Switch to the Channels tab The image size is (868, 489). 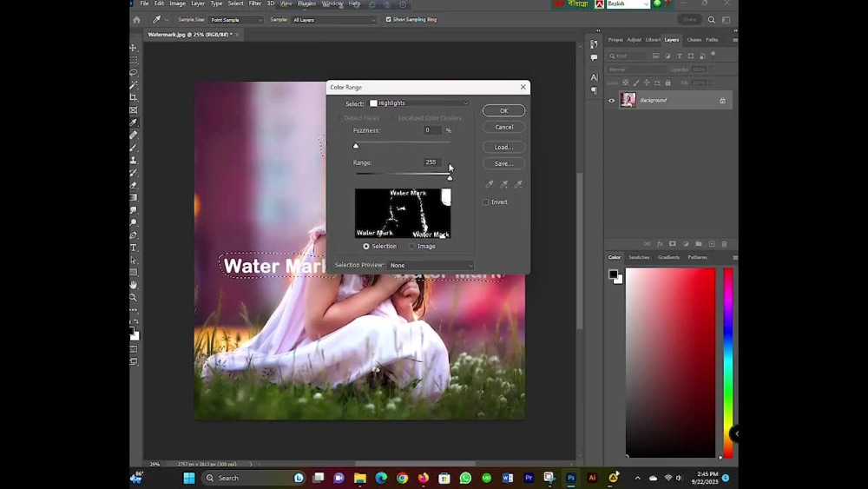click(694, 40)
